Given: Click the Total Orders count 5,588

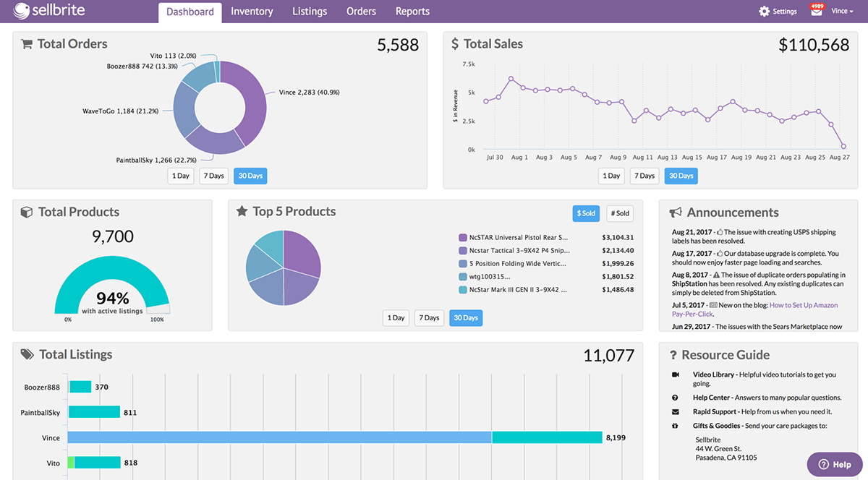Looking at the screenshot, I should click(398, 45).
